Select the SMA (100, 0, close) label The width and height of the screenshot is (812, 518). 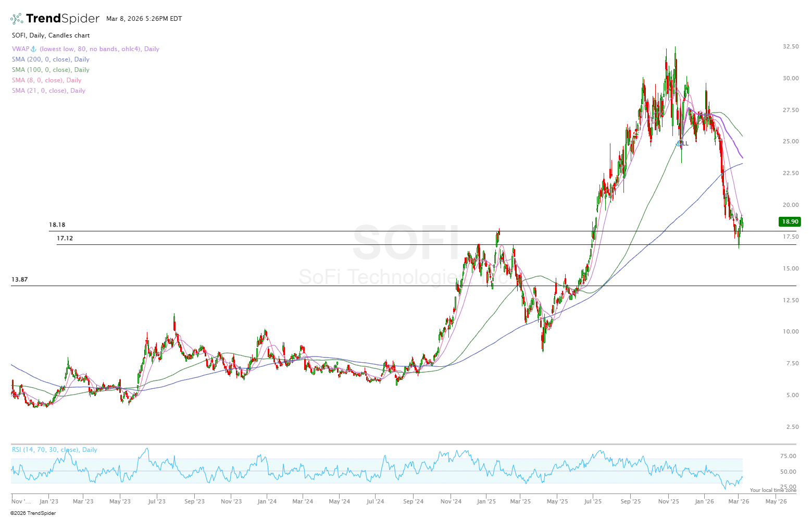tap(51, 70)
